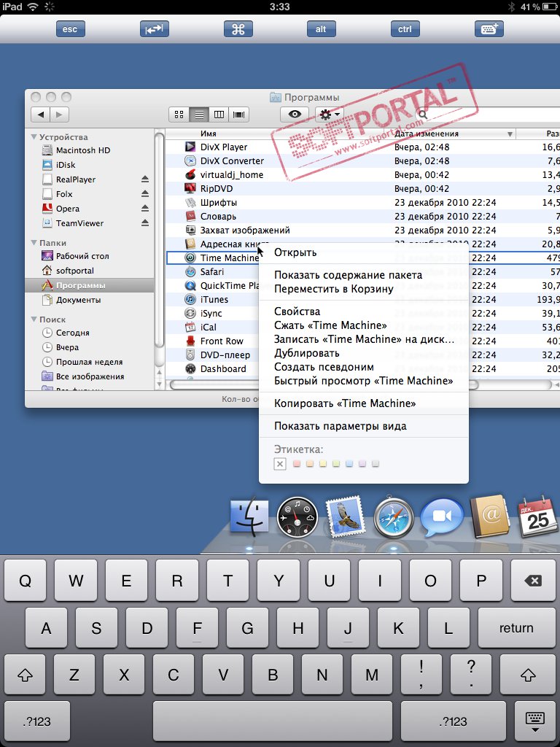This screenshot has width=560, height=747.
Task: Switch Finder to column view
Action: click(219, 115)
